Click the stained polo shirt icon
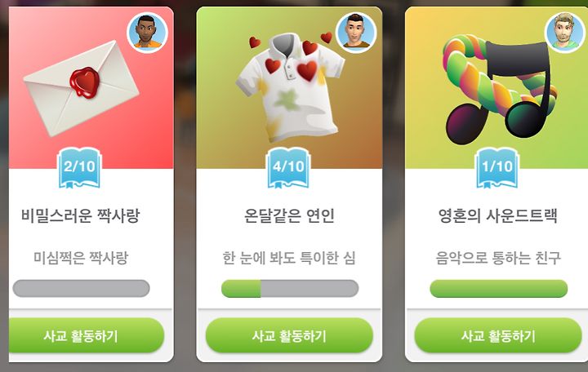 [x=289, y=87]
